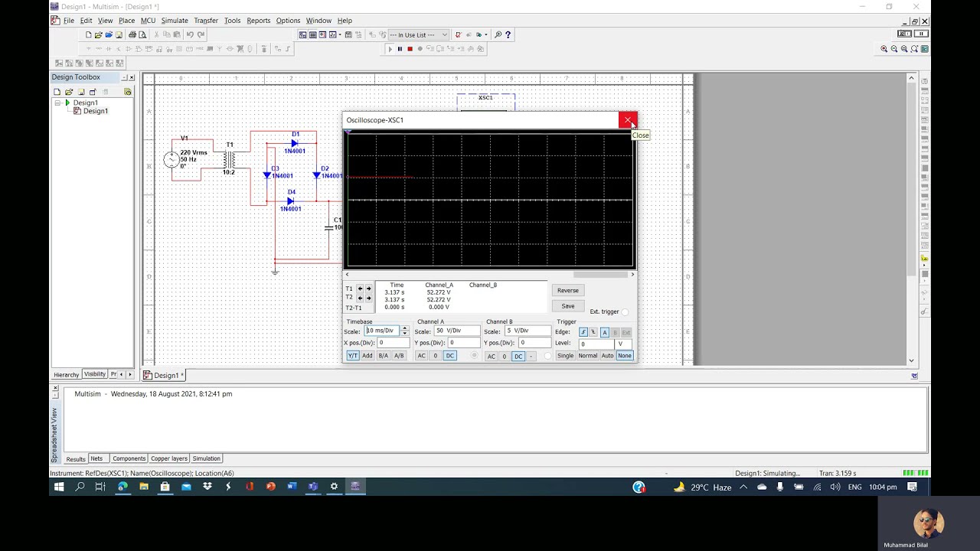Click the Undo toolbar icon
The image size is (980, 551).
tap(190, 34)
